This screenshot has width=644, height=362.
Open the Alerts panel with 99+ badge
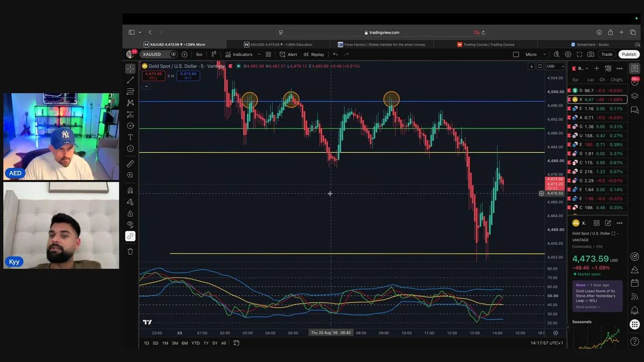click(635, 82)
